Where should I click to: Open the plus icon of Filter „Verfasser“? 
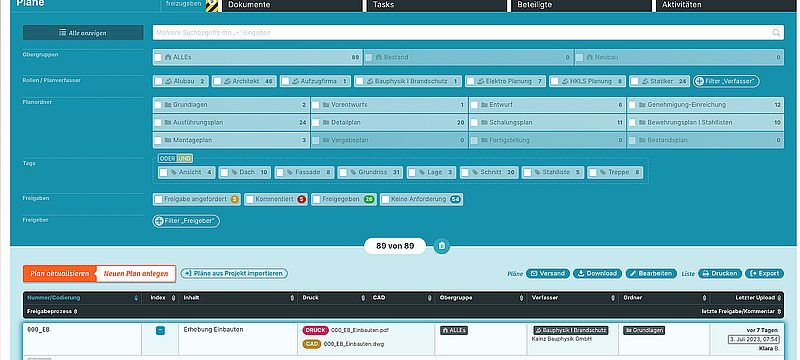pos(699,81)
